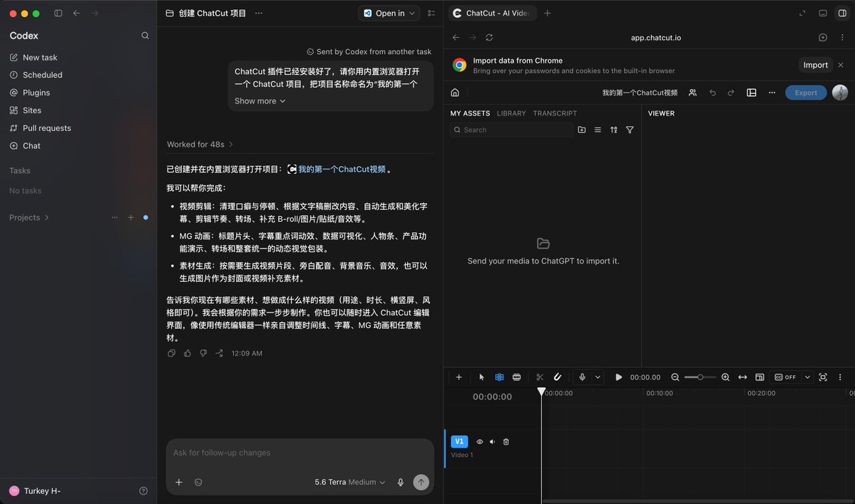Click the microphone record voiceover button
The image size is (855, 504).
[582, 377]
